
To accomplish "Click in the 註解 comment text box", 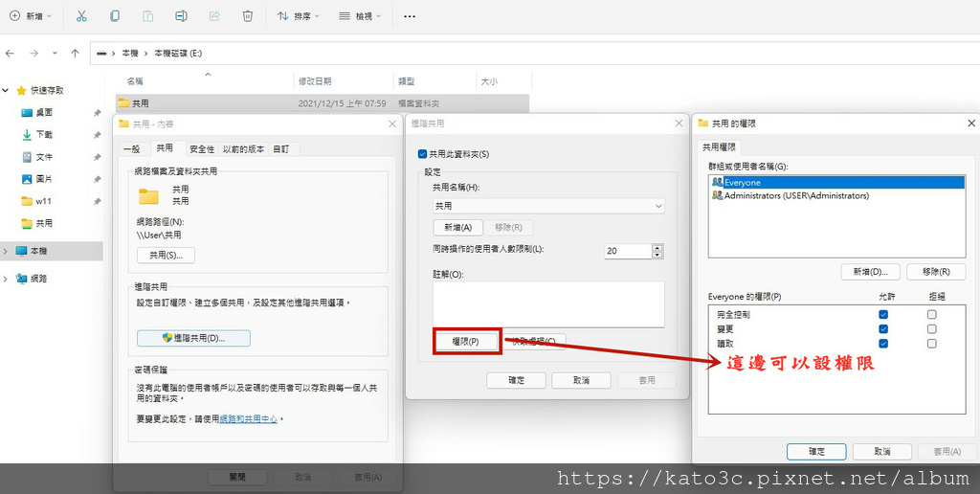I will (548, 303).
